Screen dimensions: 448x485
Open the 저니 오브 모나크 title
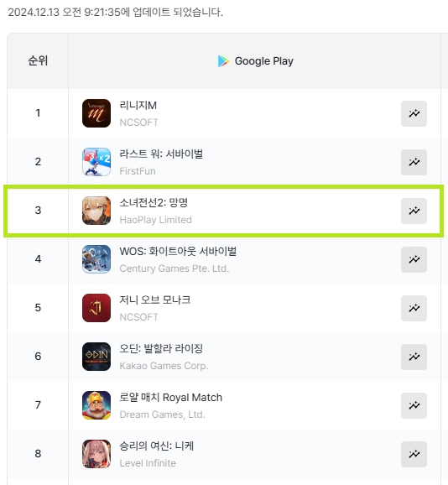[x=155, y=300]
